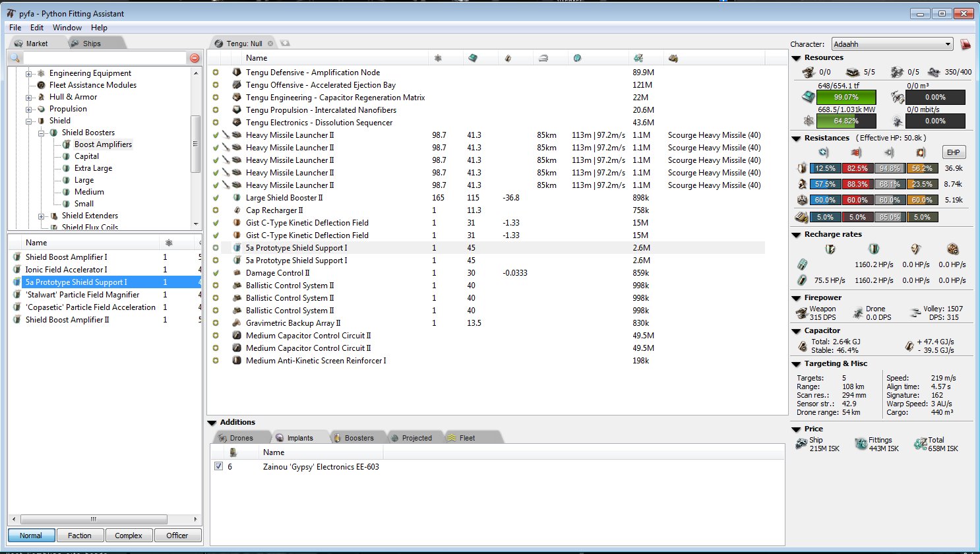Click the Tengu Offensive Accelerated Ejection Bay icon
This screenshot has width=980, height=554.
[x=237, y=85]
